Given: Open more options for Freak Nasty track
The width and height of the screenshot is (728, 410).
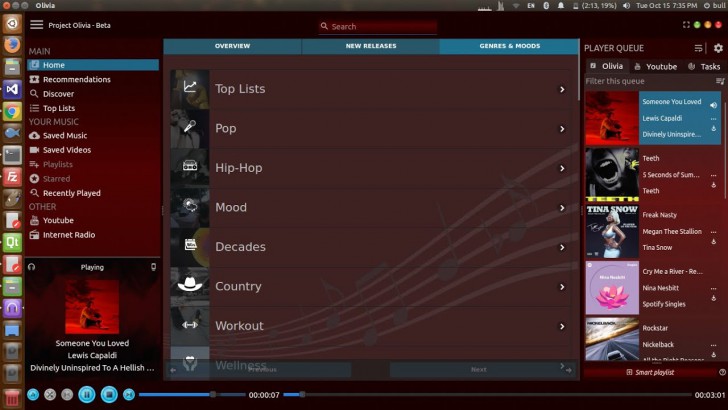Looking at the screenshot, I should pyautogui.click(x=713, y=232).
